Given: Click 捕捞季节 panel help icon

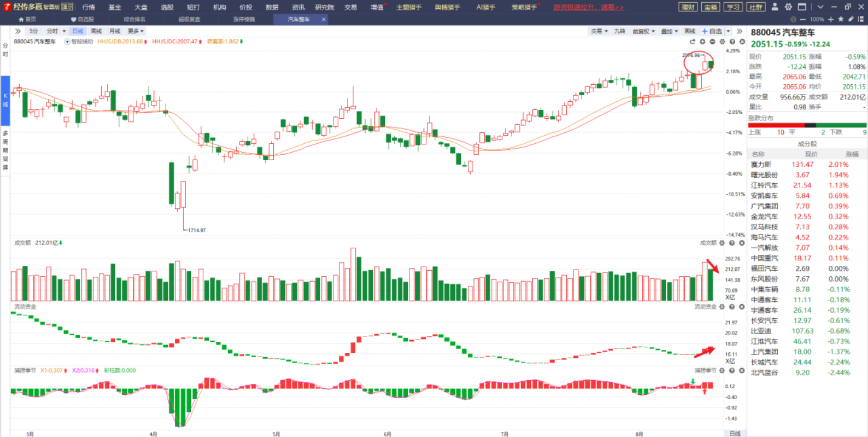Looking at the screenshot, I should click(732, 370).
